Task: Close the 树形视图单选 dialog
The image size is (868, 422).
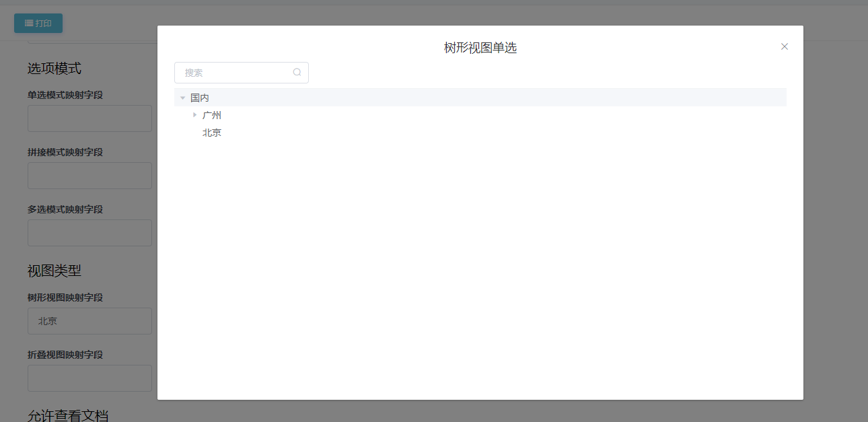Action: tap(784, 46)
